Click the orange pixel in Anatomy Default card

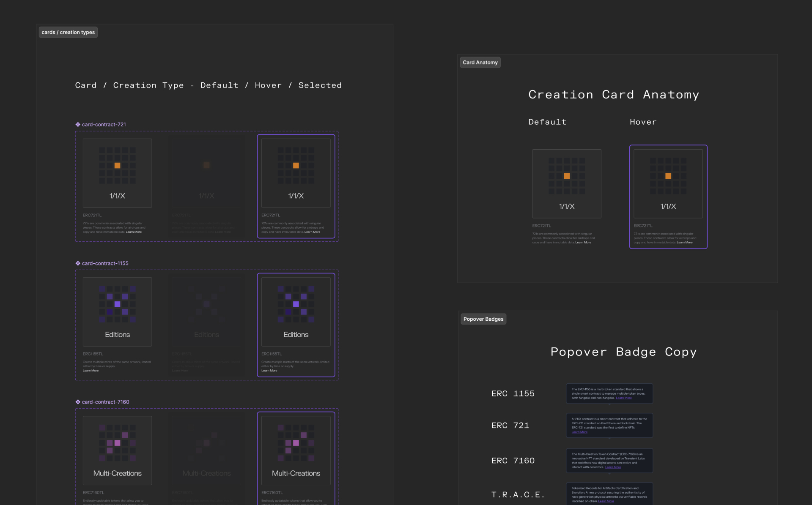(x=567, y=176)
